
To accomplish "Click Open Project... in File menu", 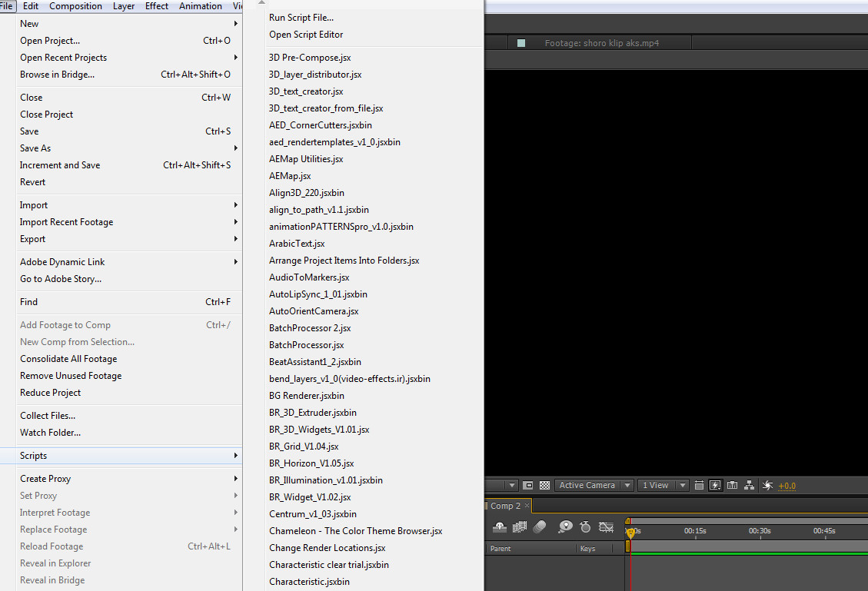I will (129, 41).
